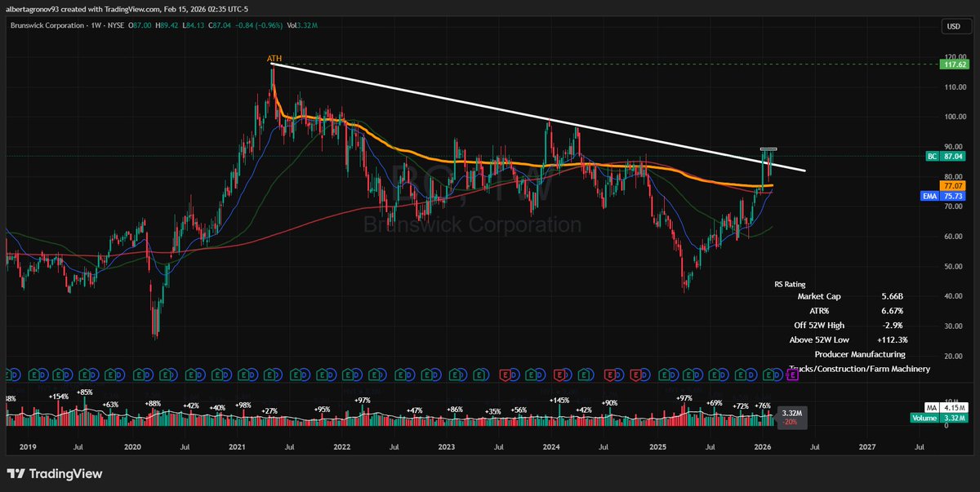This screenshot has height=492, width=980.
Task: Click the MA 4.15M volume label
Action: point(947,408)
